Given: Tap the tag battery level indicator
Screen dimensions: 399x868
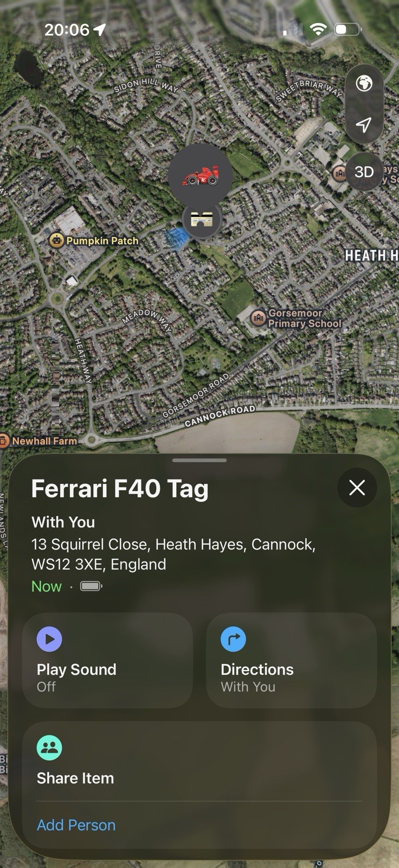Looking at the screenshot, I should tap(91, 586).
